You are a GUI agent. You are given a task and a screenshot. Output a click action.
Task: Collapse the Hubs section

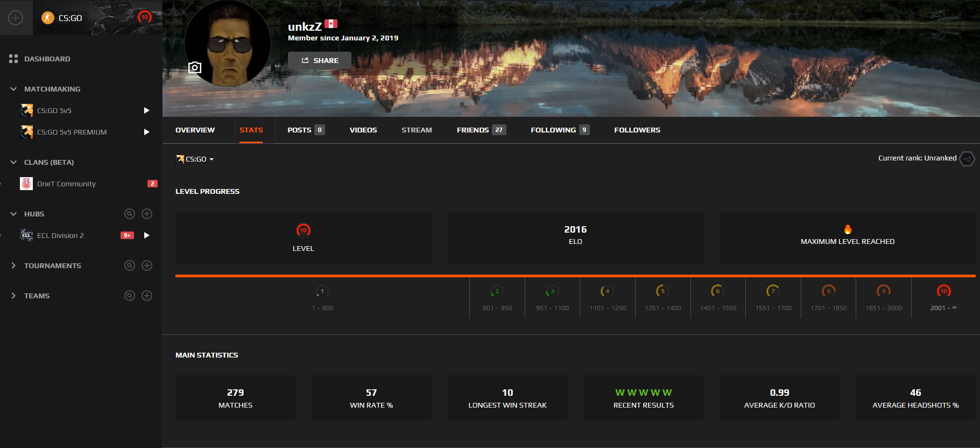click(x=13, y=214)
